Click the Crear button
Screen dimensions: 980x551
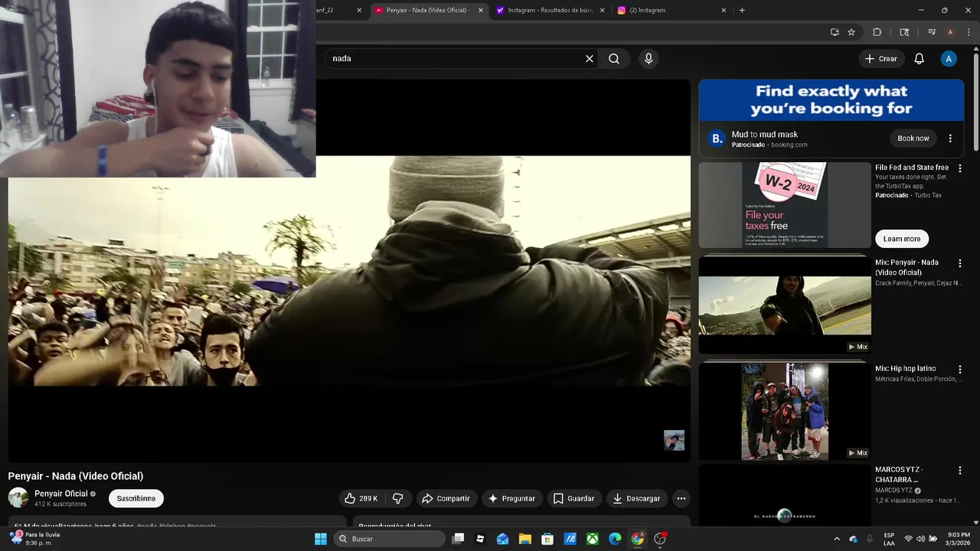(881, 59)
